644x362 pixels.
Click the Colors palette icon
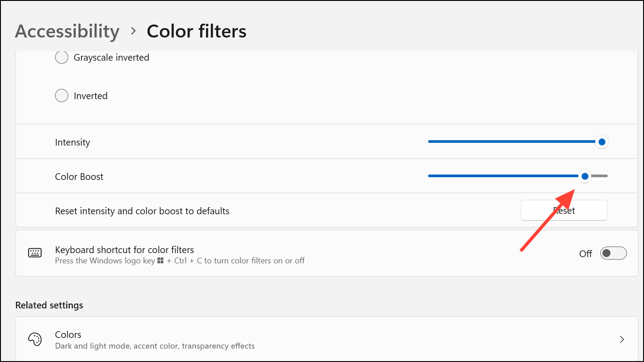click(35, 339)
